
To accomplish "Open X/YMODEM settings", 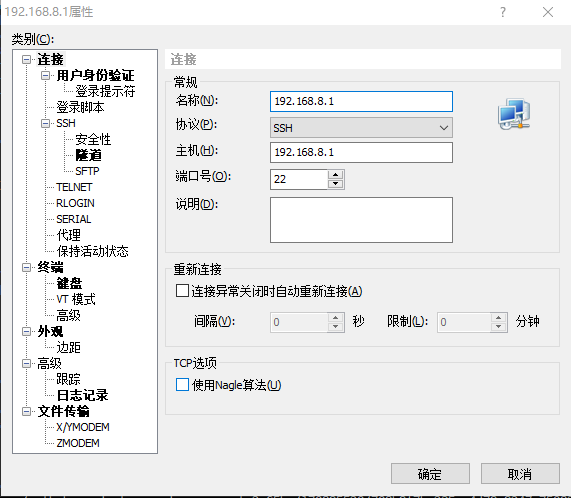I will 83,427.
